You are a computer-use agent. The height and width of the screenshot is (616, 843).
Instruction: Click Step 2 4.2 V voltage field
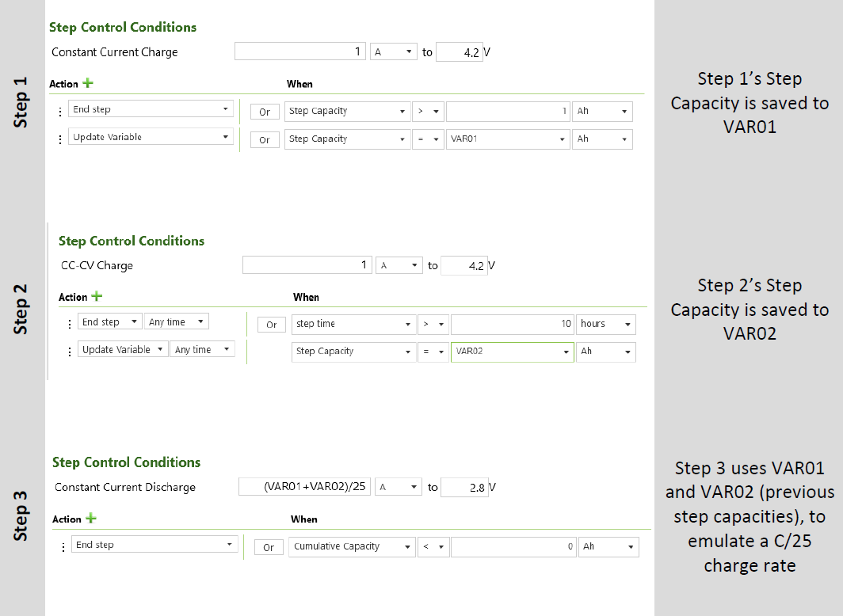tap(464, 265)
